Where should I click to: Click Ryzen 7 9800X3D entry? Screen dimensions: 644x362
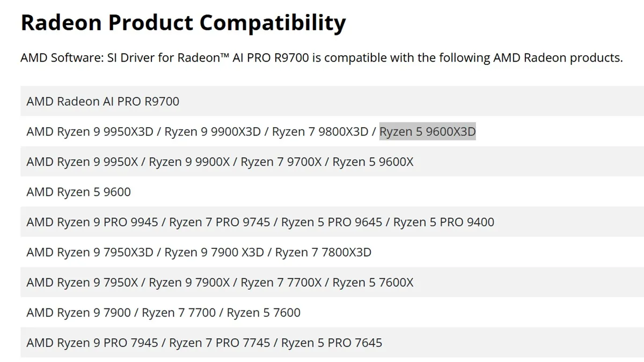point(320,131)
